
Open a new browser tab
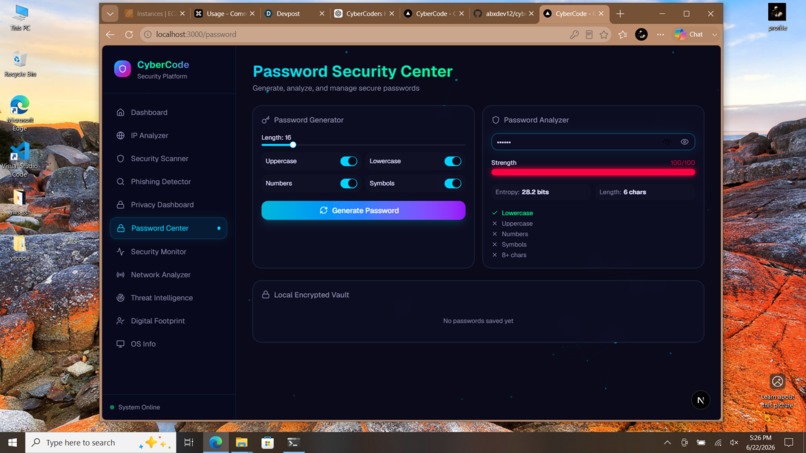(620, 14)
